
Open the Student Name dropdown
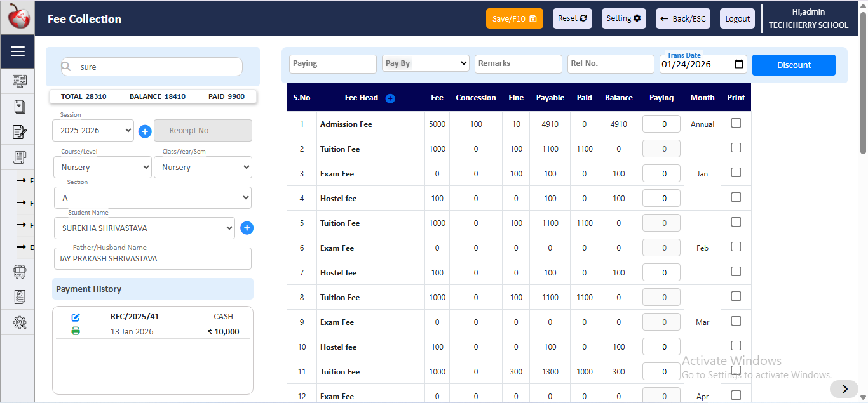click(x=144, y=228)
